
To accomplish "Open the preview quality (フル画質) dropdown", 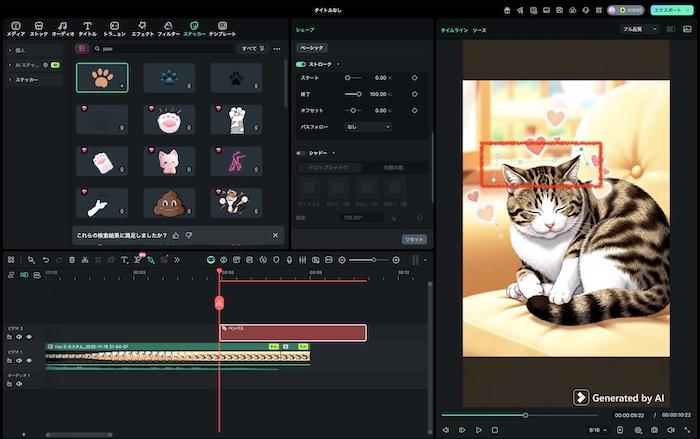I will coord(640,30).
